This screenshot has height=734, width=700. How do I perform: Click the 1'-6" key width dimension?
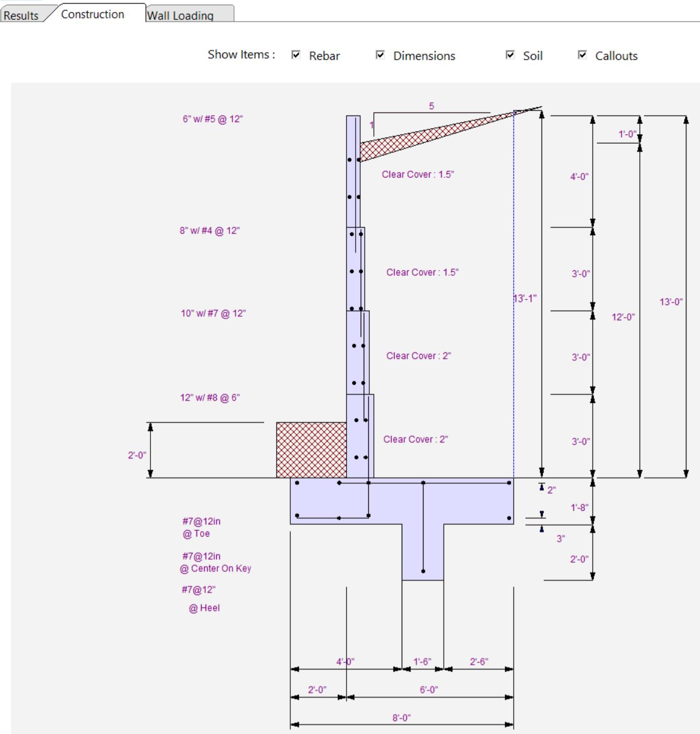(422, 662)
